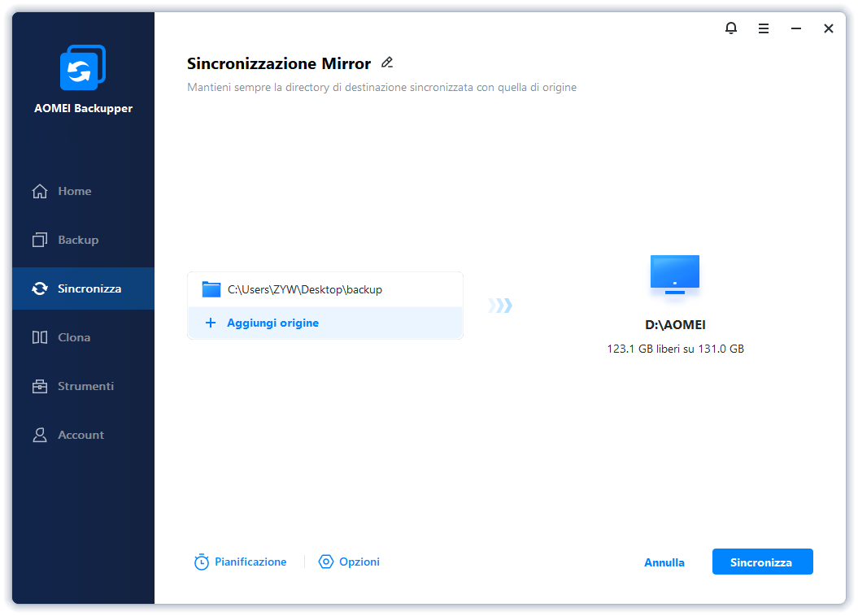Open the Backup section
This screenshot has width=858, height=616.
pyautogui.click(x=83, y=240)
